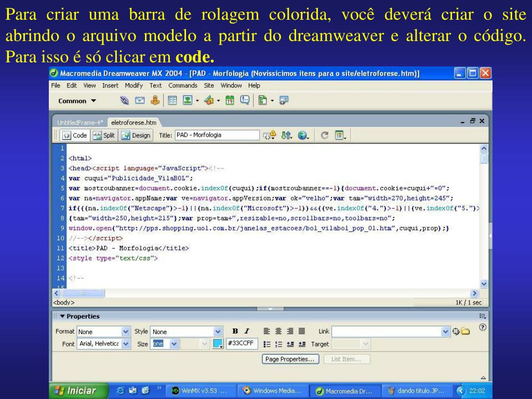Open the Site menu
532x399 pixels.
point(209,86)
